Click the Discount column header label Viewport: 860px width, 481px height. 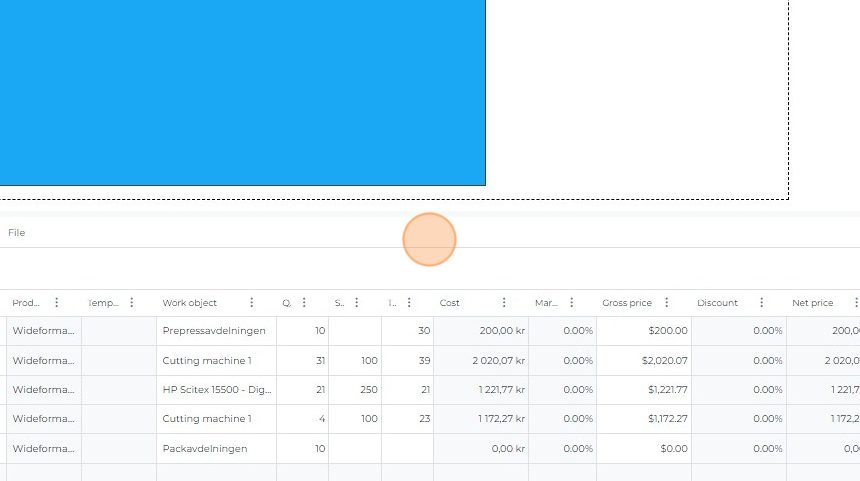click(x=717, y=303)
